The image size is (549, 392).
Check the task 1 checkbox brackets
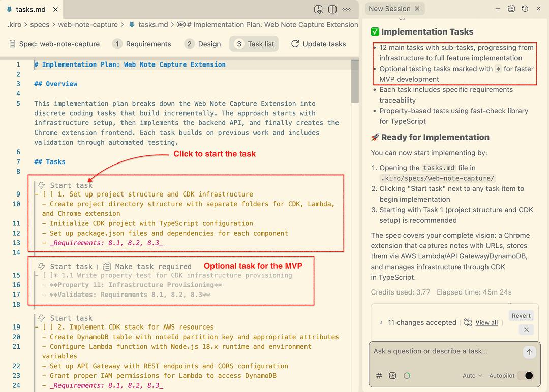48,194
